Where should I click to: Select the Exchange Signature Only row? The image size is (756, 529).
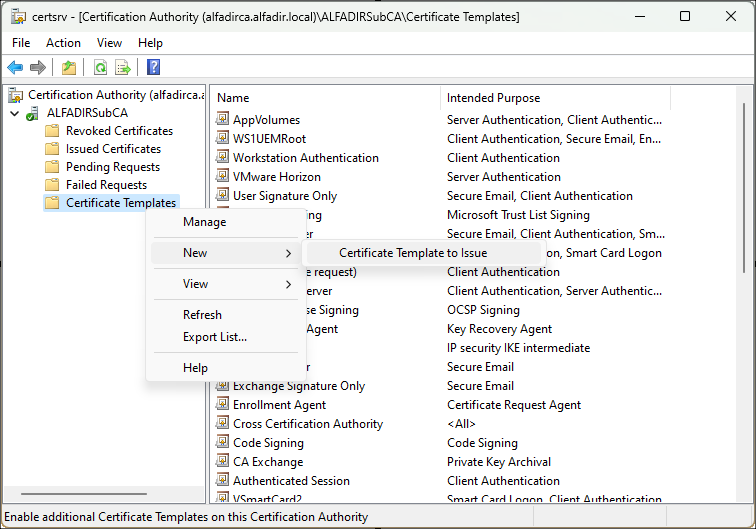click(299, 386)
